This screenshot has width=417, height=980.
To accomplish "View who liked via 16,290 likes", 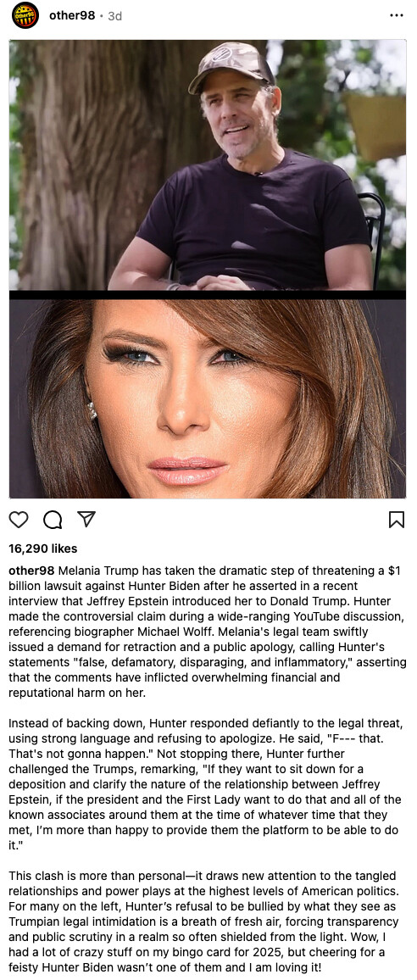I will (x=43, y=548).
